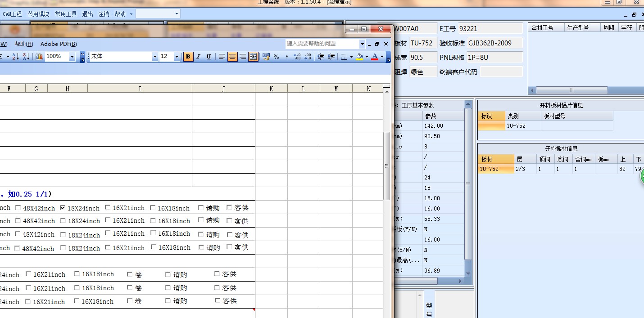
Task: Open the zoom 100% dropdown
Action: [72, 57]
